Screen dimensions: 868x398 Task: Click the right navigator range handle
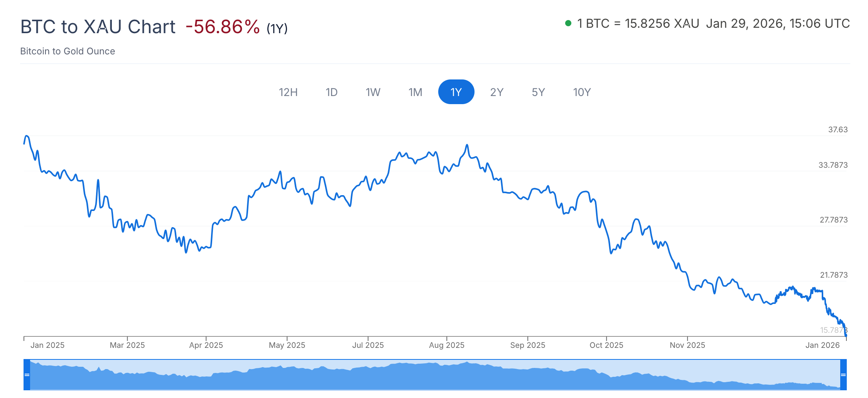click(843, 374)
